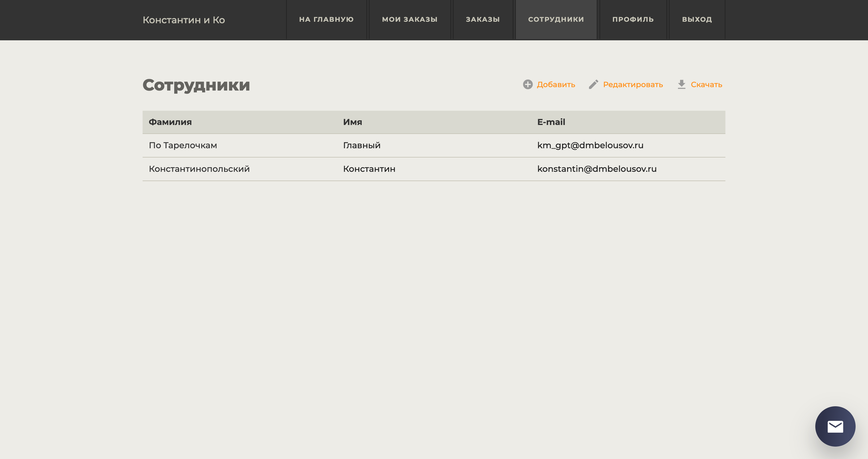Screen dimensions: 868x459
Task: Click the Скачать link
Action: click(706, 85)
